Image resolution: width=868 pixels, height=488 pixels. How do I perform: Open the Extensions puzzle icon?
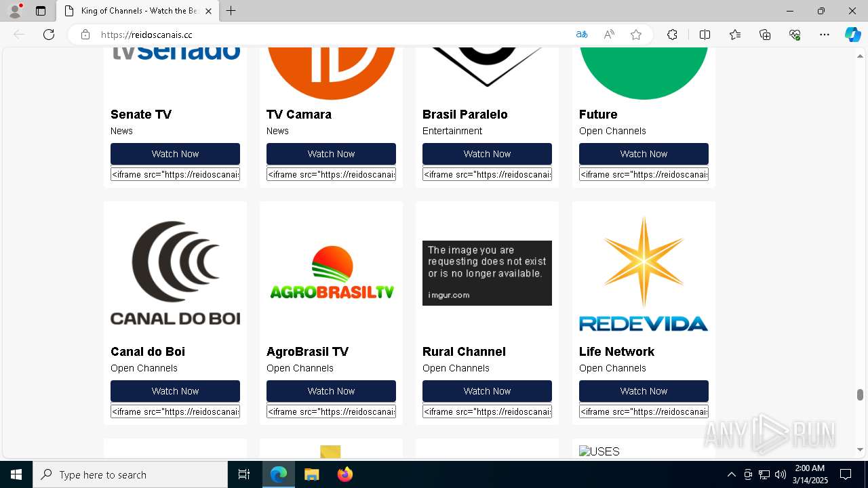click(672, 35)
